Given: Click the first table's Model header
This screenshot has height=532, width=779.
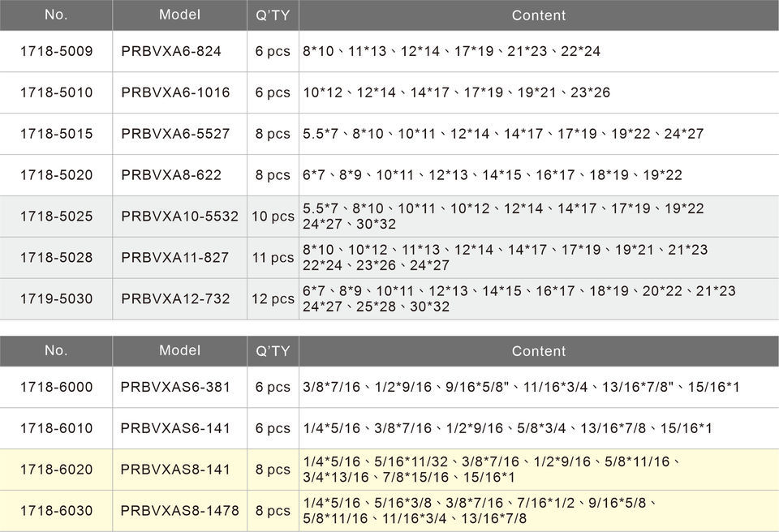Looking at the screenshot, I should point(179,15).
